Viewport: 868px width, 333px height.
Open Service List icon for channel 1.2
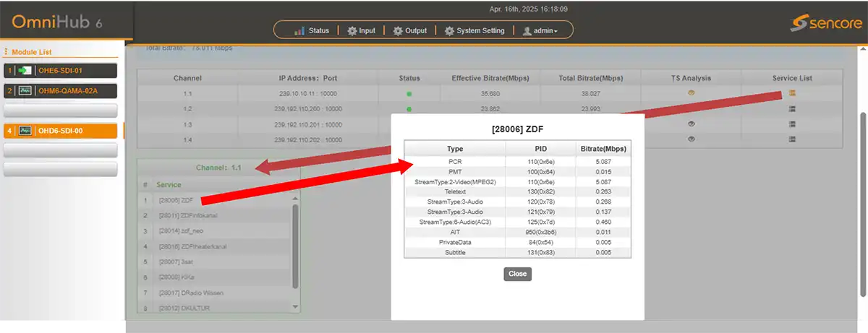coord(792,108)
